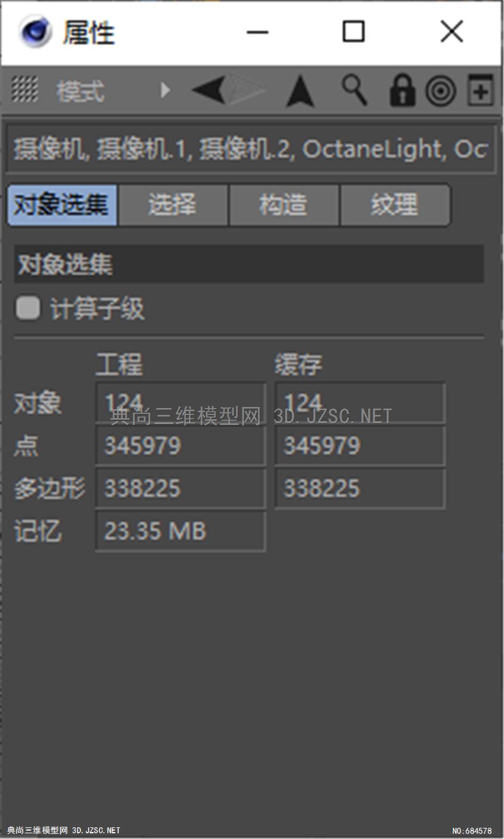This screenshot has height=839, width=504.
Task: Switch to the 构造 tab
Action: click(x=284, y=205)
